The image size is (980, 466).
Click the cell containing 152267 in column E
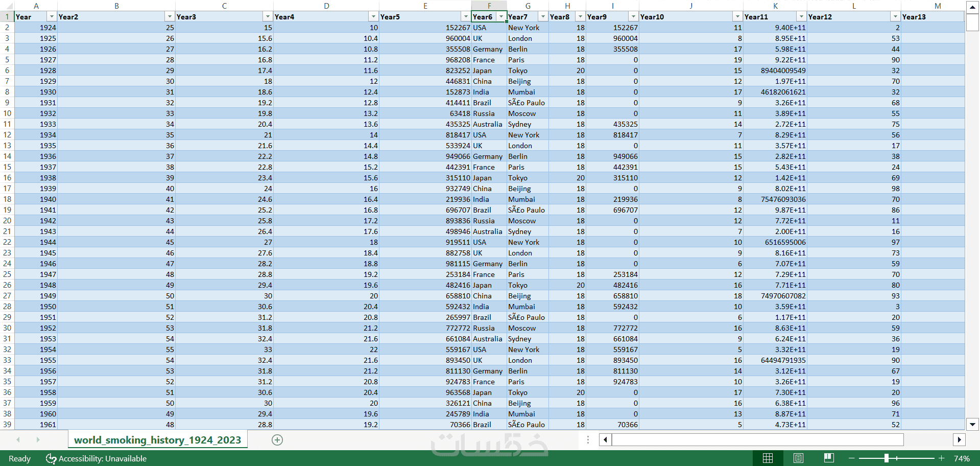[x=425, y=28]
